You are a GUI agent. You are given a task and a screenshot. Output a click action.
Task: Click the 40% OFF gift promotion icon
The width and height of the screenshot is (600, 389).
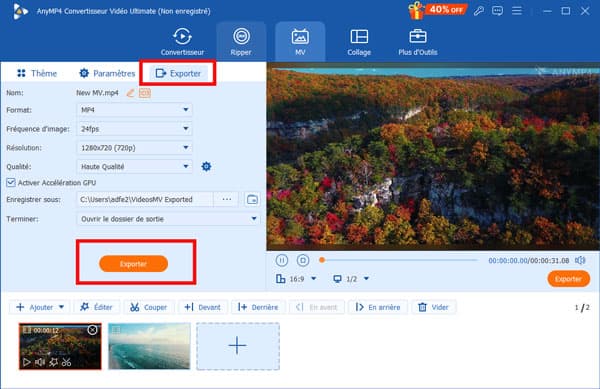pos(437,10)
